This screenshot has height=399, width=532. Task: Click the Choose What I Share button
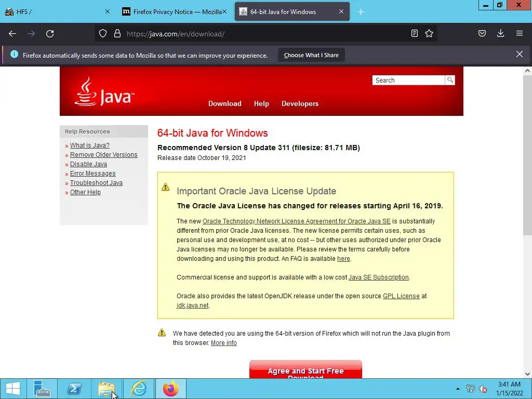click(x=311, y=55)
